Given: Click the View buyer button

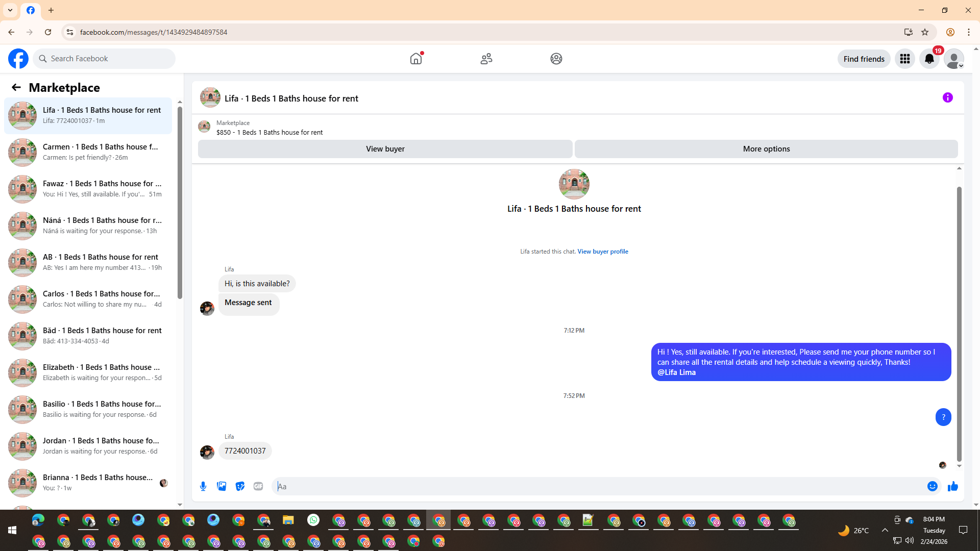Looking at the screenshot, I should 385,149.
